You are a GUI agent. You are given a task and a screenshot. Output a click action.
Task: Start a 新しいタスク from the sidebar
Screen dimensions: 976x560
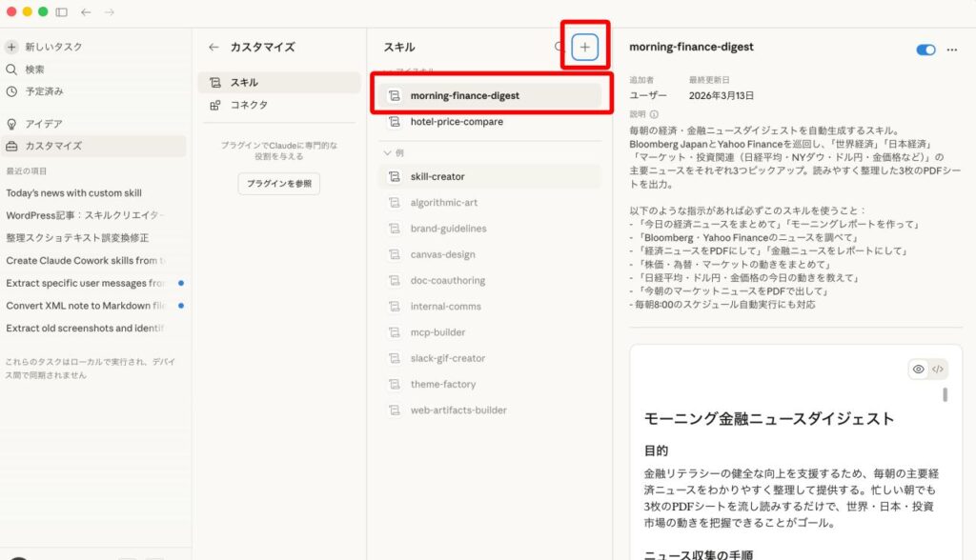(x=53, y=47)
